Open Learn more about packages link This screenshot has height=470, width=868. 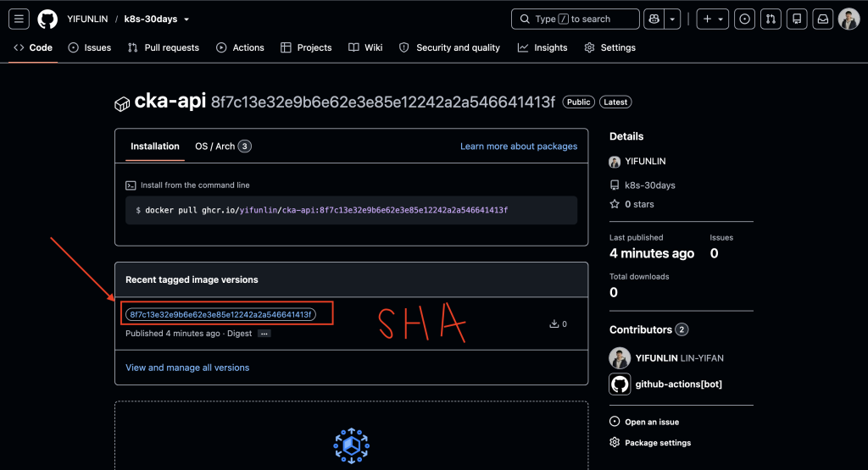pyautogui.click(x=519, y=146)
